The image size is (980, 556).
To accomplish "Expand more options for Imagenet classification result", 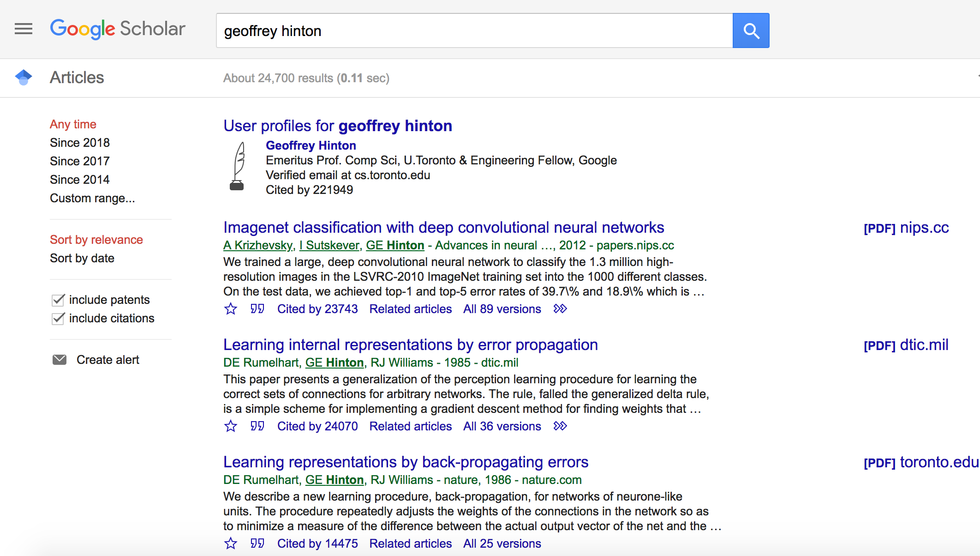I will [x=560, y=309].
